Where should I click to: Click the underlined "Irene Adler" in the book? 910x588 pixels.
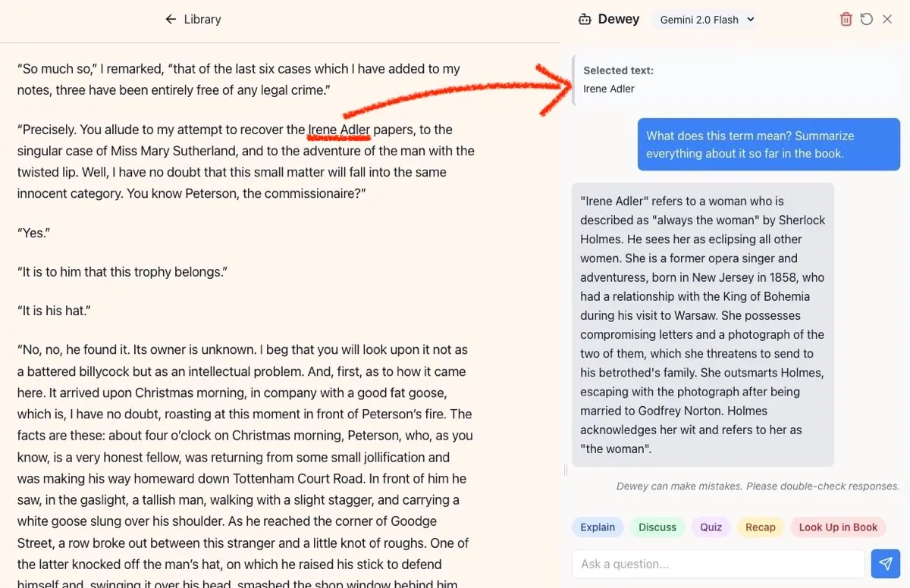point(339,130)
